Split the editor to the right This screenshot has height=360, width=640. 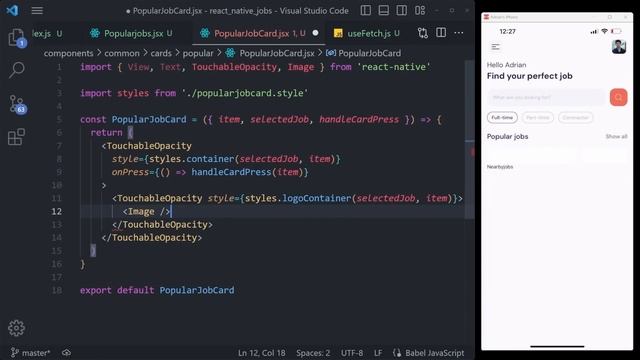pyautogui.click(x=441, y=33)
